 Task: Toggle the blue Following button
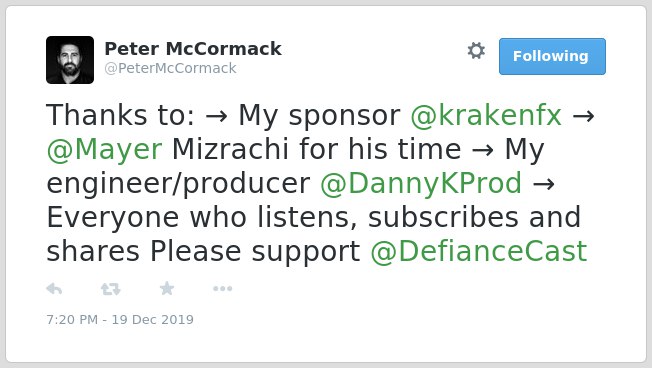pos(552,56)
